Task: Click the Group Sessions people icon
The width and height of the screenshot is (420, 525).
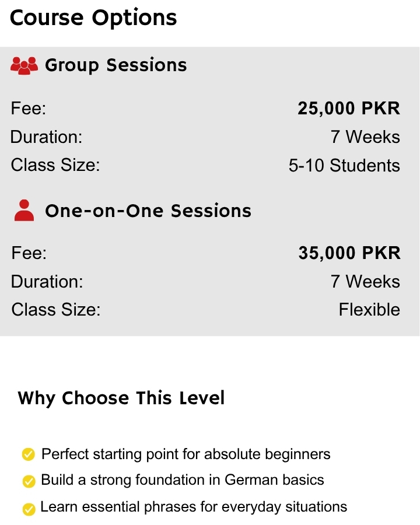Action: point(24,65)
